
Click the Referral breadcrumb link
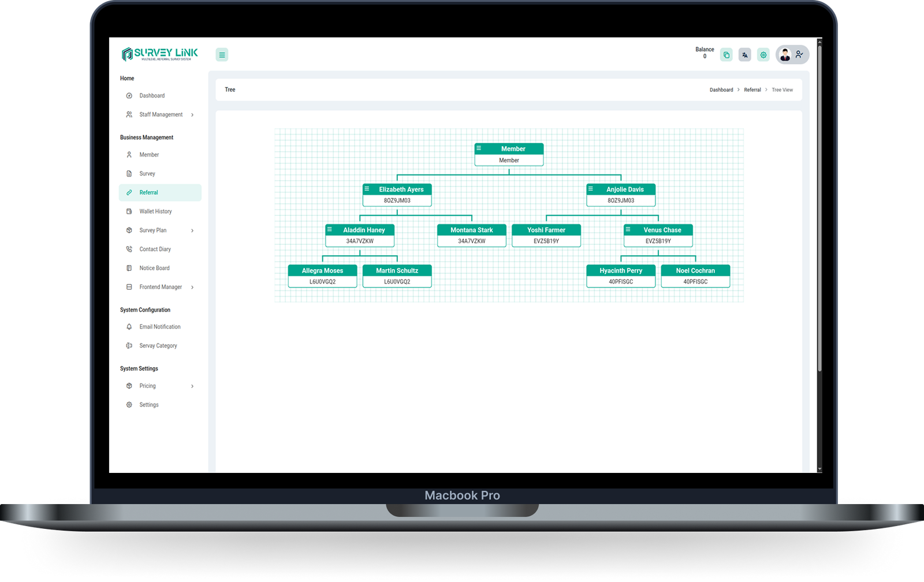752,90
